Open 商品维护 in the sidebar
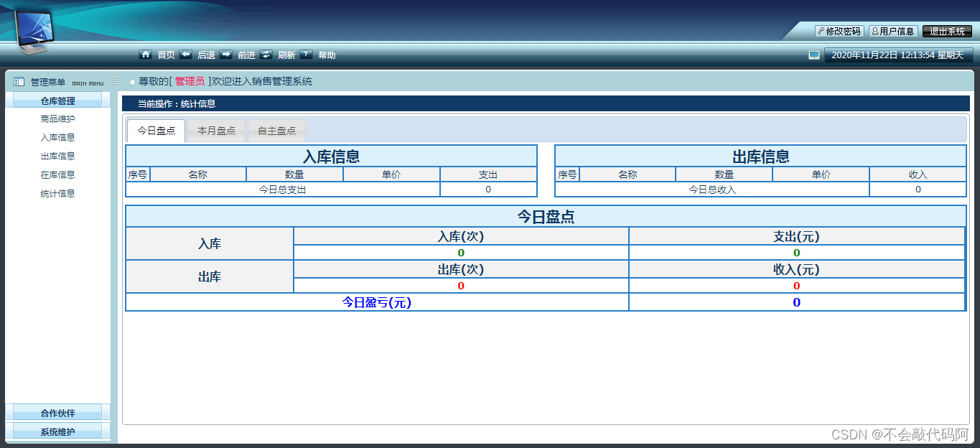 (58, 119)
